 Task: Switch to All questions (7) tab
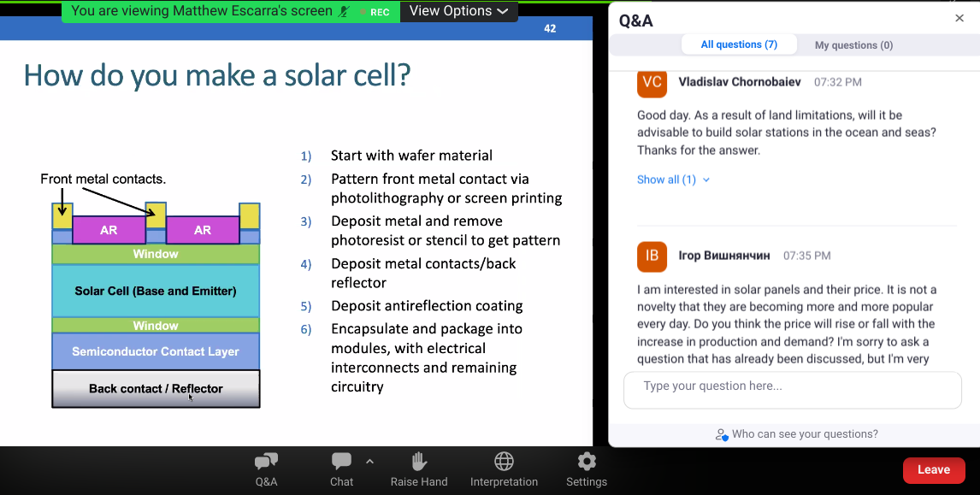(x=739, y=44)
